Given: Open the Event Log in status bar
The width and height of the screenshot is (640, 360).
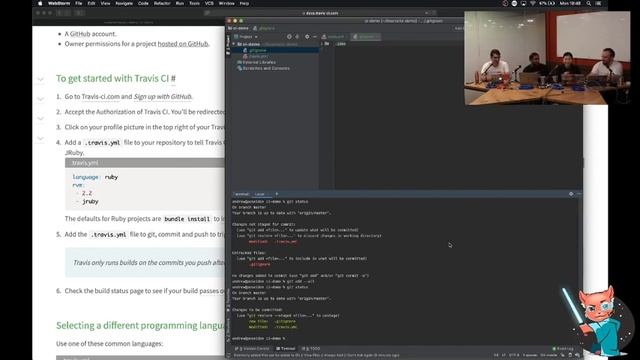Looking at the screenshot, I should tap(563, 349).
